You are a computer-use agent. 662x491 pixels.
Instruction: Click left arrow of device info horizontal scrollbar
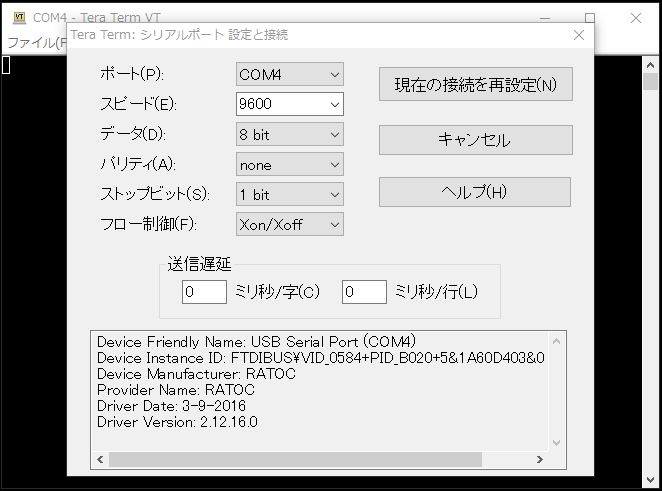(x=100, y=459)
